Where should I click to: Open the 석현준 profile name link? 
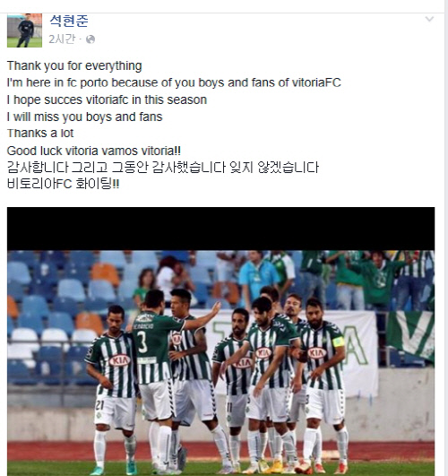coord(69,21)
